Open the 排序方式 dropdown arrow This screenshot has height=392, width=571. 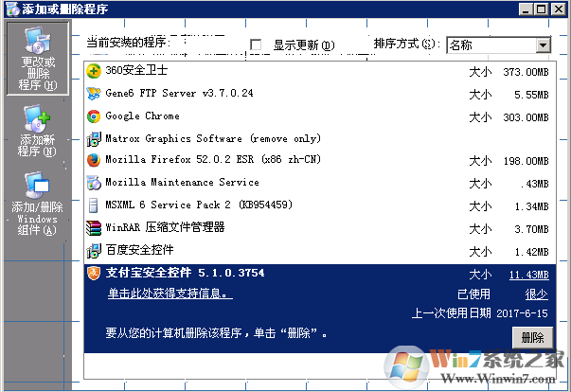(x=543, y=45)
